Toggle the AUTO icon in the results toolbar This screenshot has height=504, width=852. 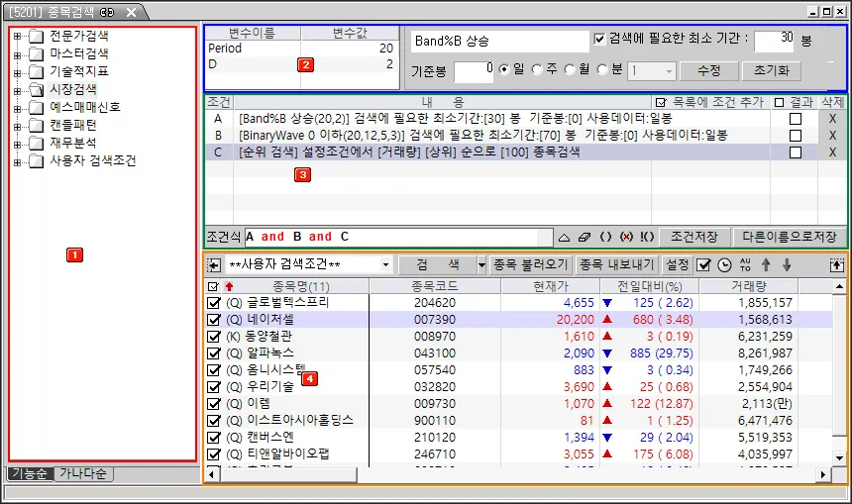(x=745, y=265)
